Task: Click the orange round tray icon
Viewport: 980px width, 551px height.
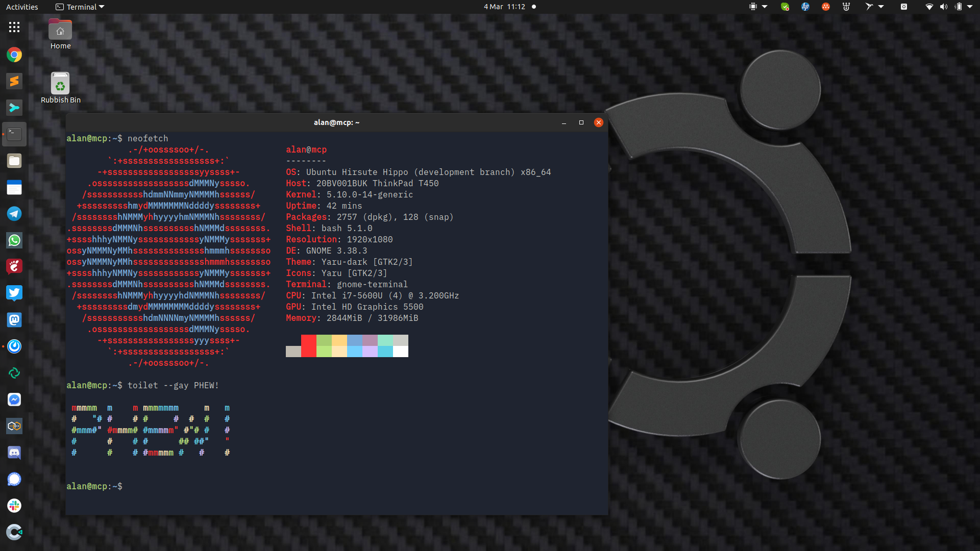Action: tap(826, 7)
